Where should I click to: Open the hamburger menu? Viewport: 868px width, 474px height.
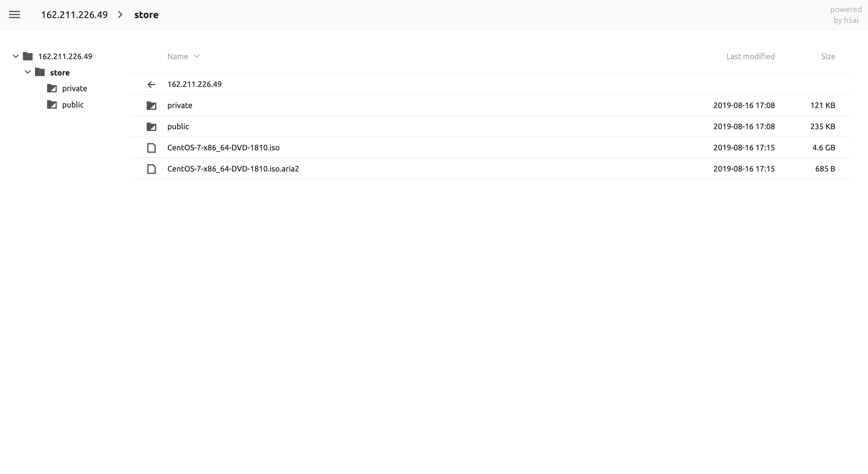tap(14, 14)
